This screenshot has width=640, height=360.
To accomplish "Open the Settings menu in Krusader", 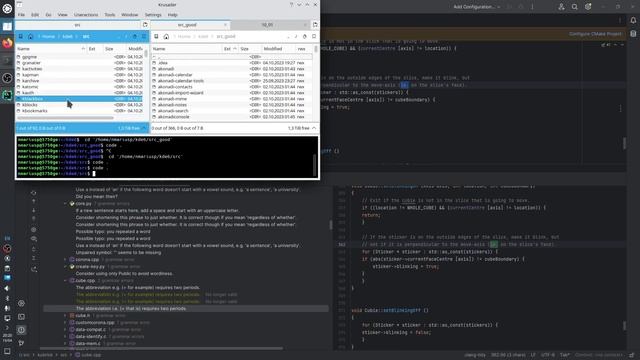I will pyautogui.click(x=153, y=15).
